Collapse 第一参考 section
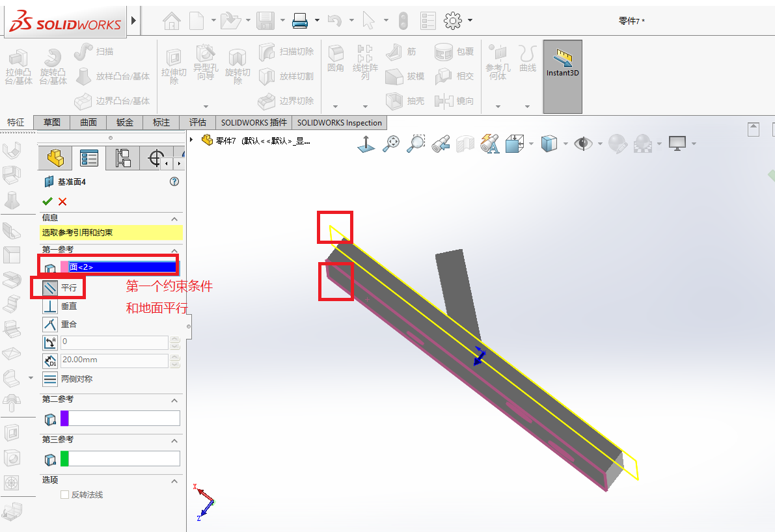Viewport: 775px width, 532px height. (174, 250)
